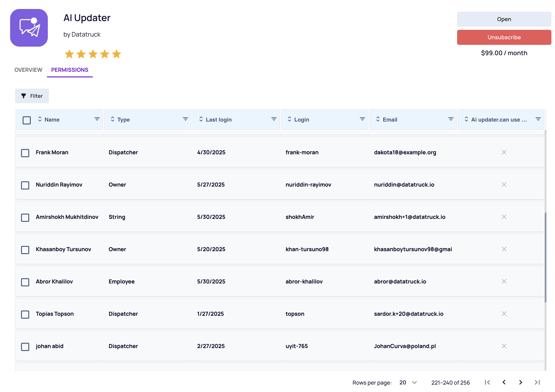
Task: Go to the first page of results
Action: pos(487,382)
